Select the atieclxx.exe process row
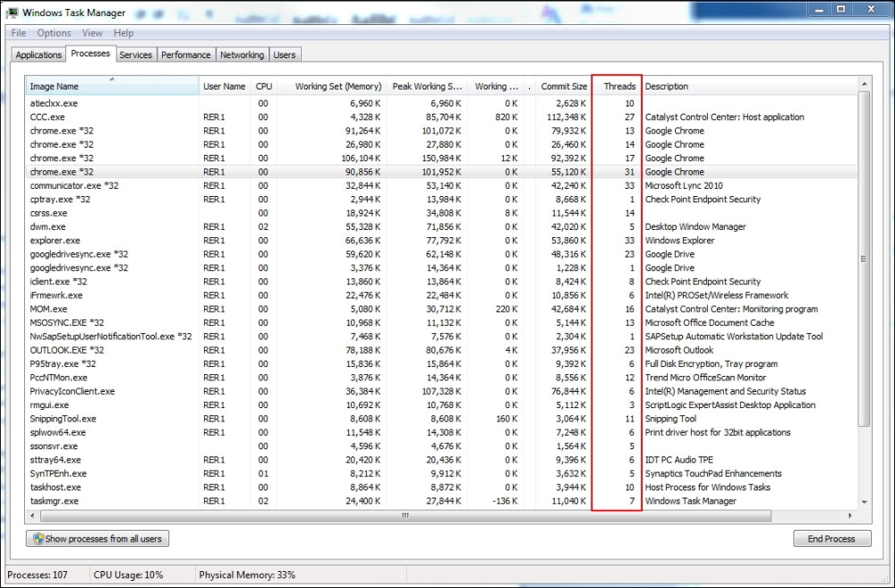 point(442,103)
